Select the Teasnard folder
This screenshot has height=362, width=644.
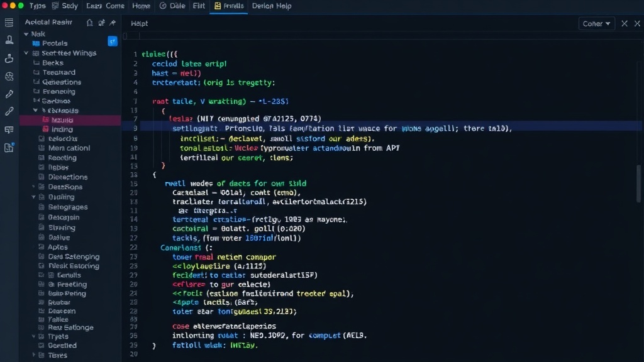[58, 72]
